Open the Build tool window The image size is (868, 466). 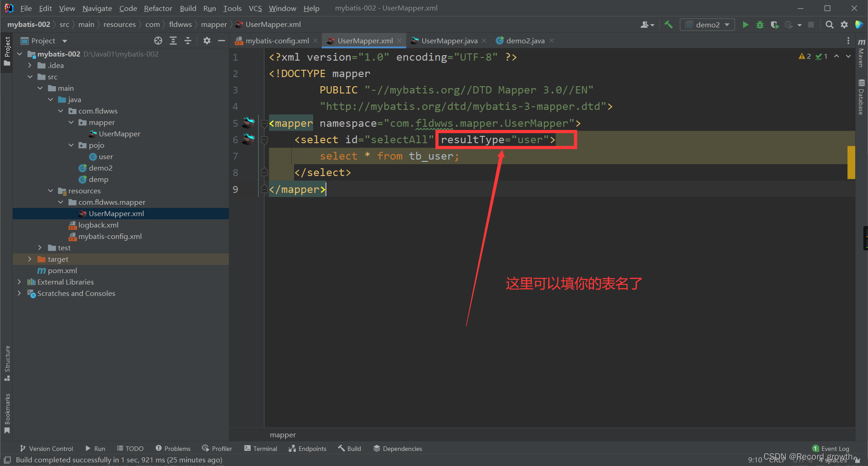[x=349, y=449]
